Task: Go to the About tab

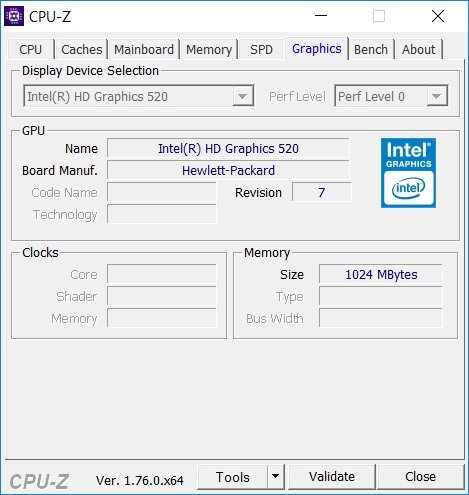Action: pos(418,50)
